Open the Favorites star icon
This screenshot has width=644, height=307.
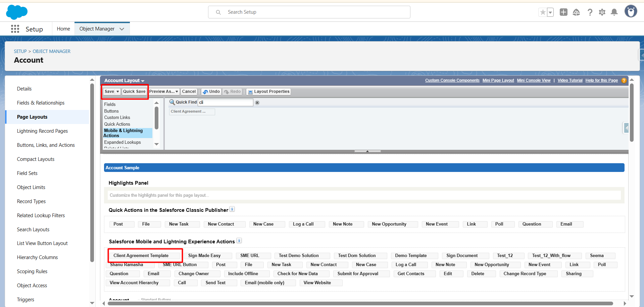(543, 12)
